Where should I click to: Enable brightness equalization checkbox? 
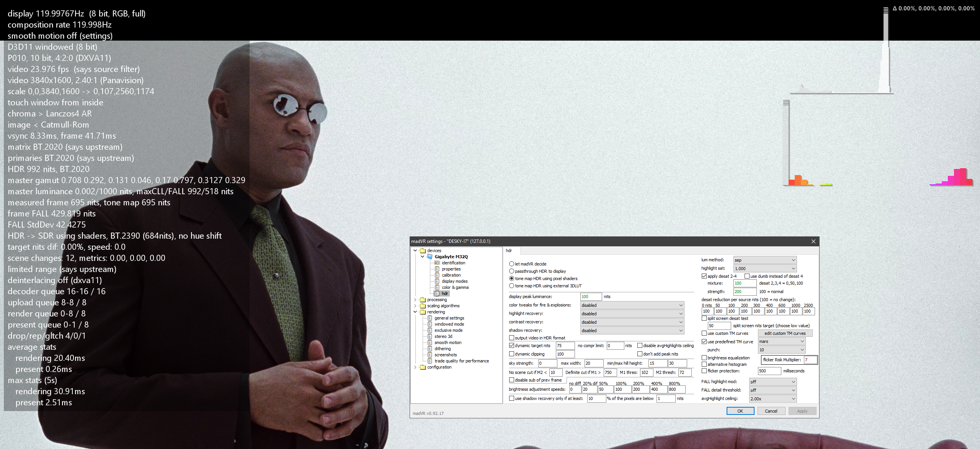click(704, 358)
